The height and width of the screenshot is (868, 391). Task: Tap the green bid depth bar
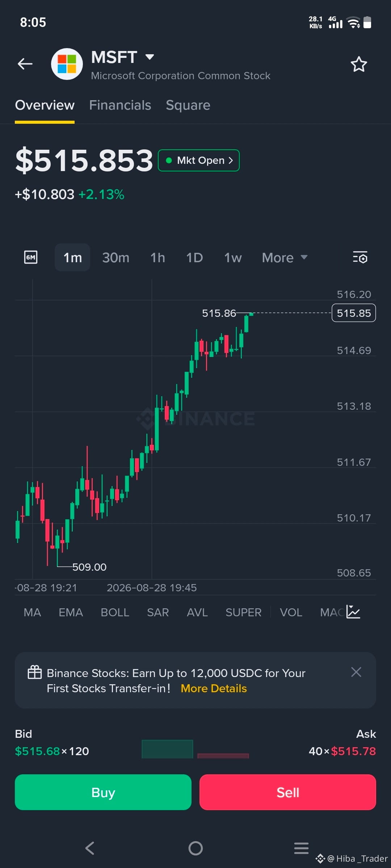[x=167, y=749]
